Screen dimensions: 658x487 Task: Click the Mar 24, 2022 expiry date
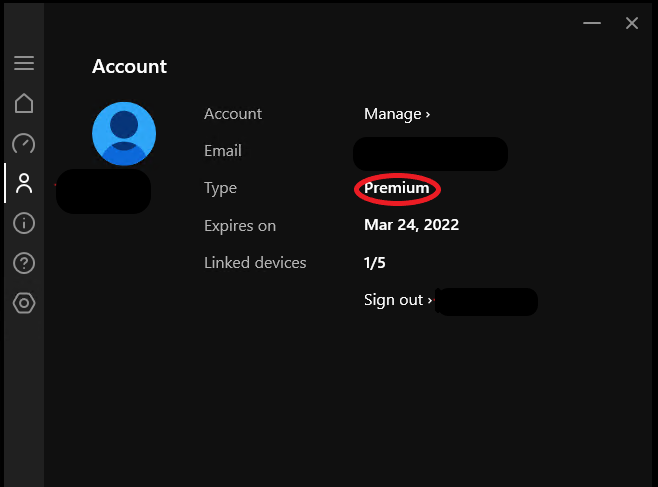(411, 225)
